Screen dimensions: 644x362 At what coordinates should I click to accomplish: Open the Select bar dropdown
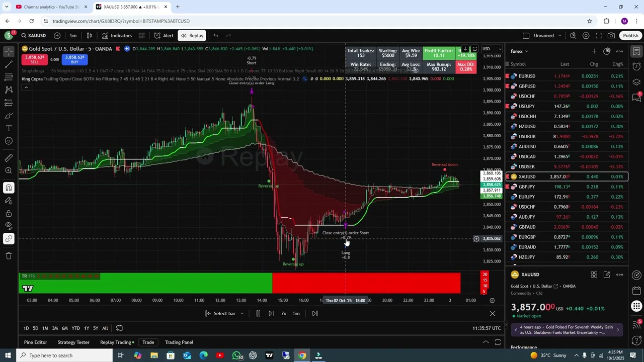coord(224,313)
